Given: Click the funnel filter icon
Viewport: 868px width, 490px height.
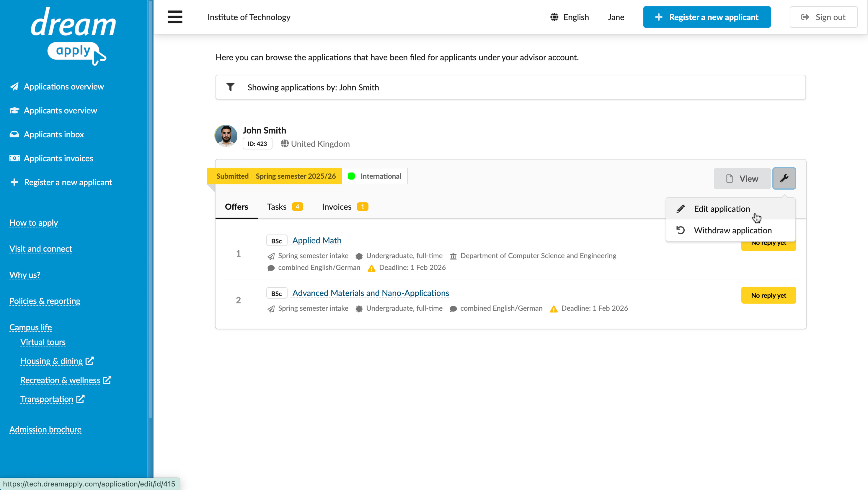Looking at the screenshot, I should click(231, 87).
